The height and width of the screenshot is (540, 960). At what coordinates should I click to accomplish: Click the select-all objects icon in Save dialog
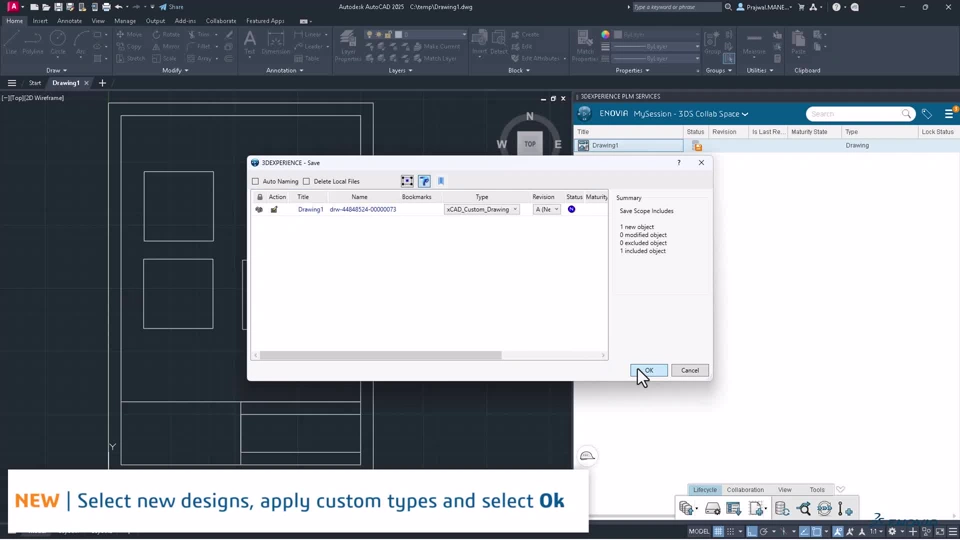click(x=407, y=181)
